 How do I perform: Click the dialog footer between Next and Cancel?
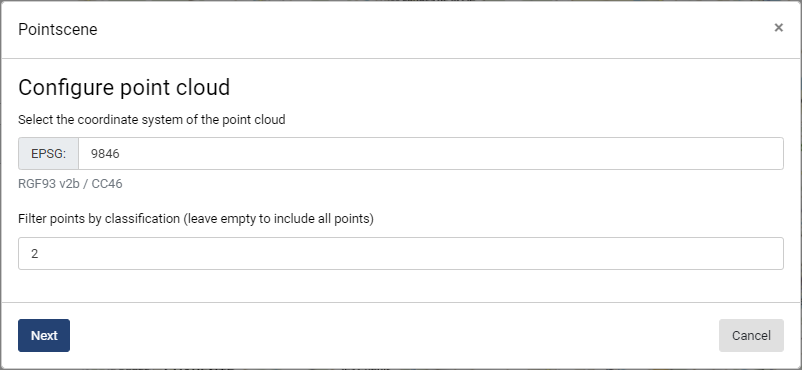pos(394,336)
